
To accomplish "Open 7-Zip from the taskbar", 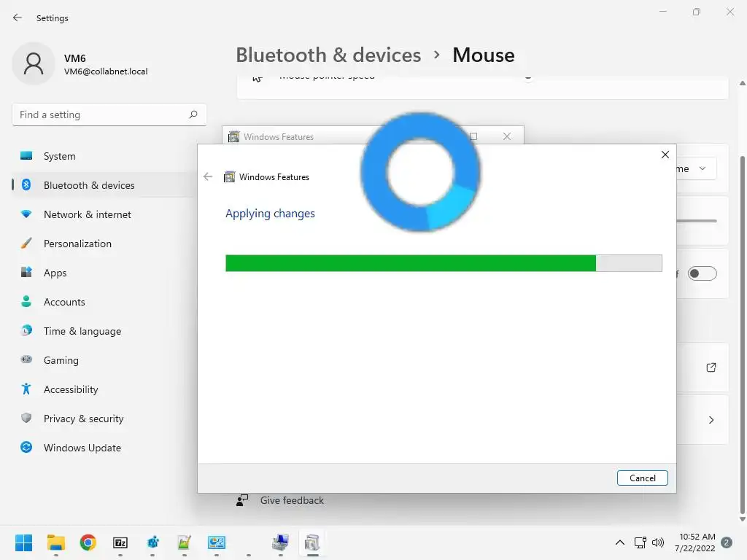I will (x=120, y=542).
